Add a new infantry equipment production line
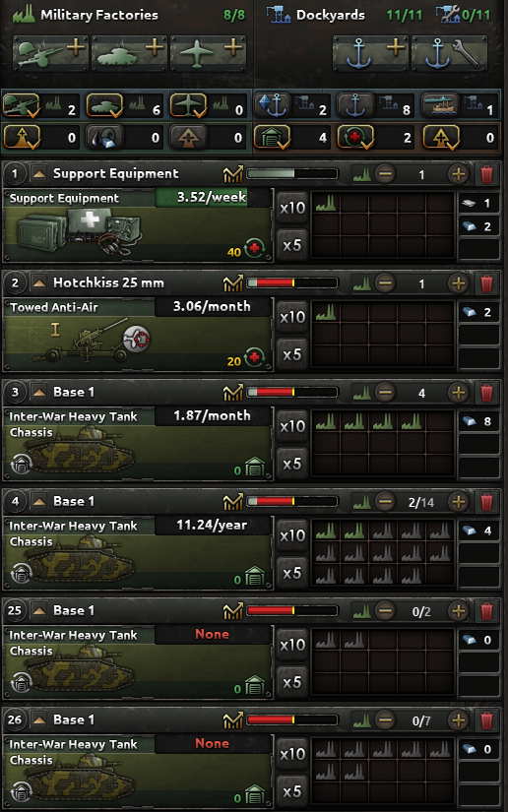 pos(50,52)
